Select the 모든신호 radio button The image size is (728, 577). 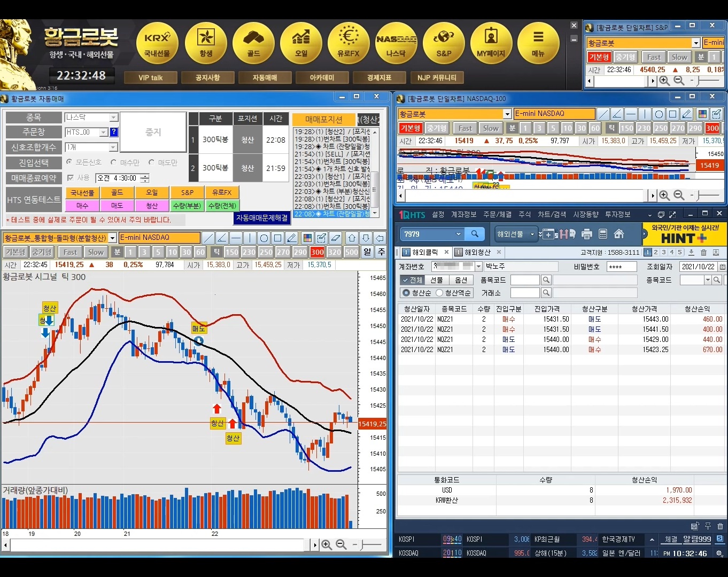coord(69,162)
